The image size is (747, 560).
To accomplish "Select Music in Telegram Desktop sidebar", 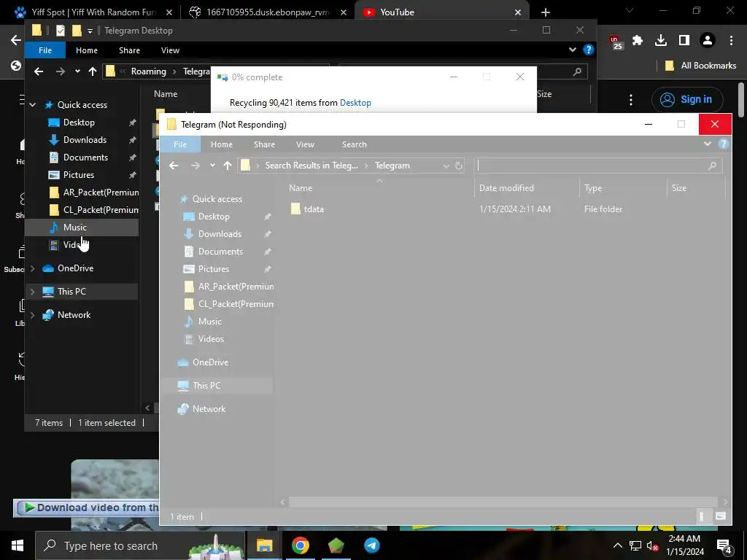I will [75, 227].
